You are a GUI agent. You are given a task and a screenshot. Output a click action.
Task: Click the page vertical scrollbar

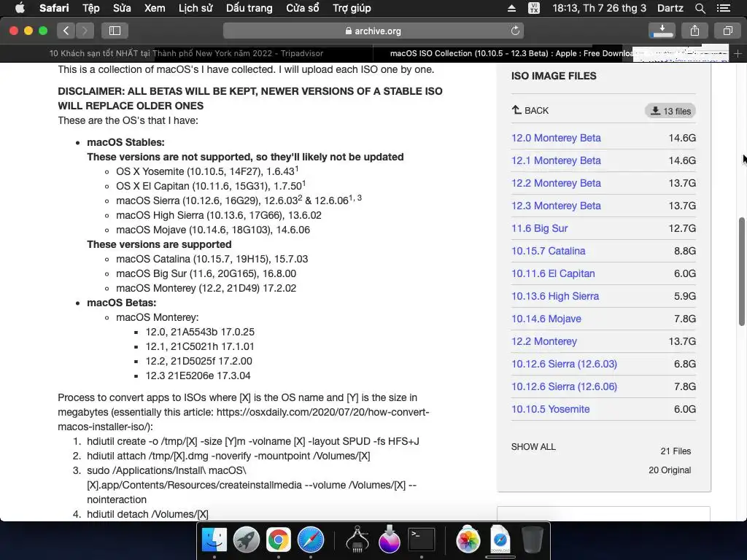point(742,271)
